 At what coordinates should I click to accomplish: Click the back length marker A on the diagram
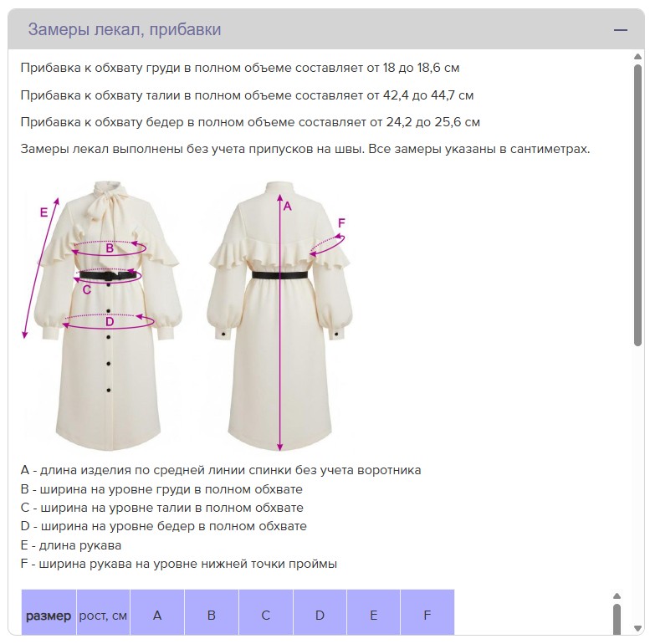tap(287, 206)
